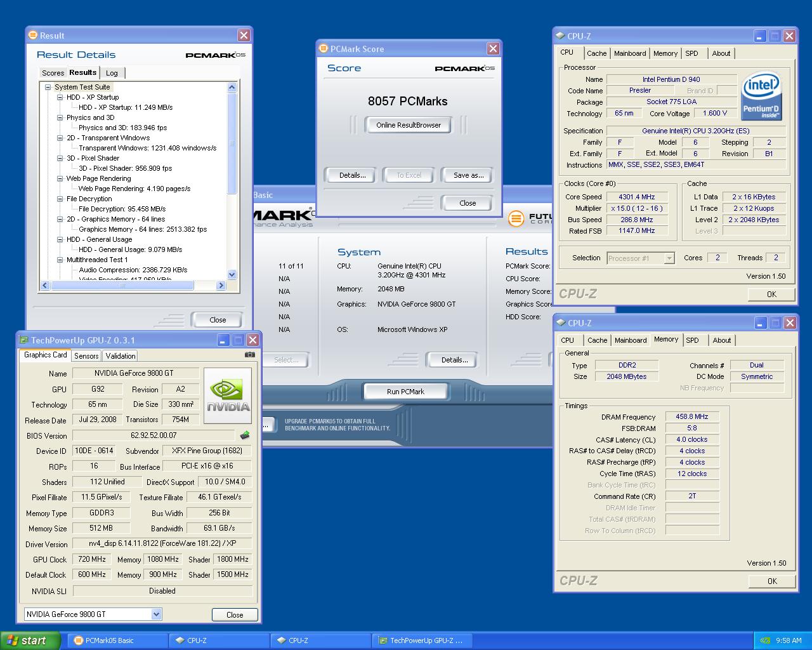The width and height of the screenshot is (812, 650).
Task: Open the Mainboard tab in upper CPU-Z
Action: (x=630, y=53)
